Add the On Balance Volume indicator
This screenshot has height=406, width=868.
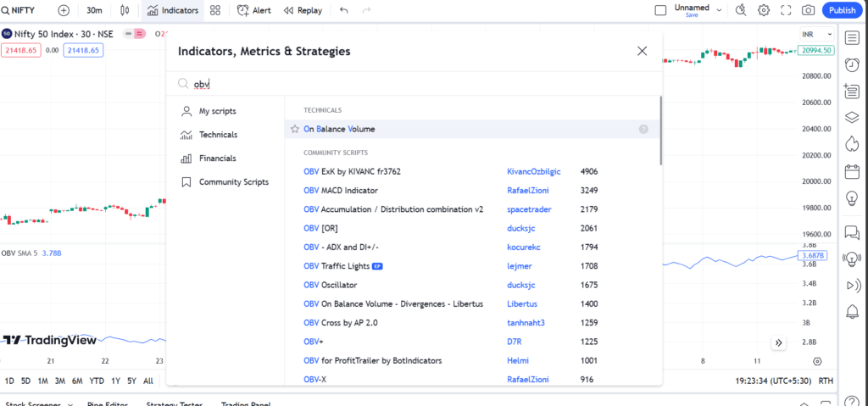click(x=471, y=129)
